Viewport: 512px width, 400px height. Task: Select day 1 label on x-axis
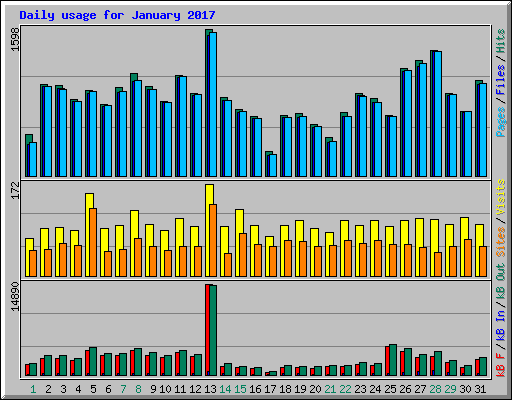[33, 389]
